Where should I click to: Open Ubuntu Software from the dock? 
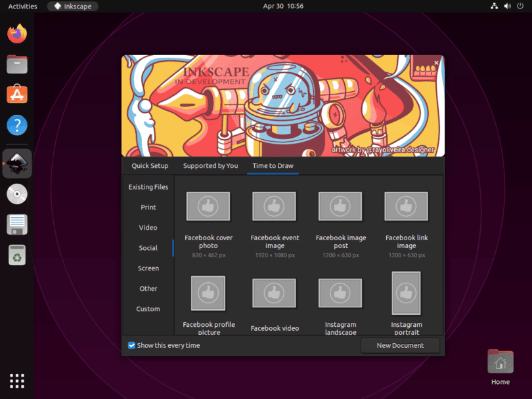click(x=17, y=94)
